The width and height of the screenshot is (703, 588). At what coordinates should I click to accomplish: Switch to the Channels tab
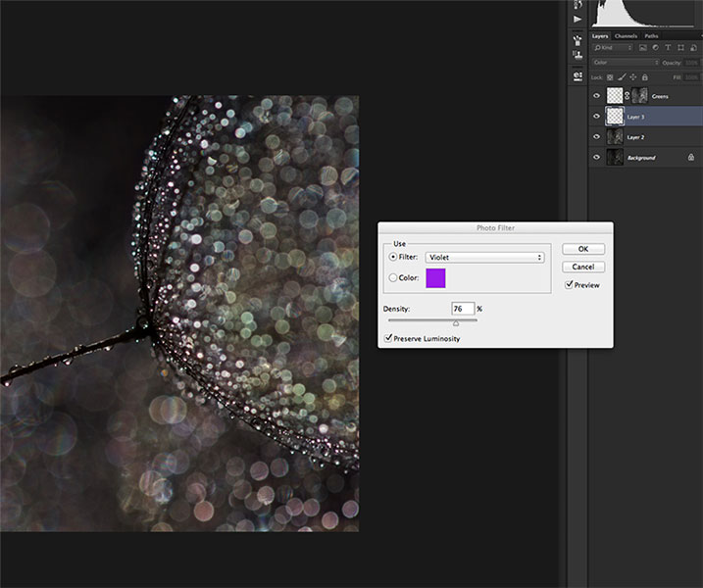(x=626, y=36)
